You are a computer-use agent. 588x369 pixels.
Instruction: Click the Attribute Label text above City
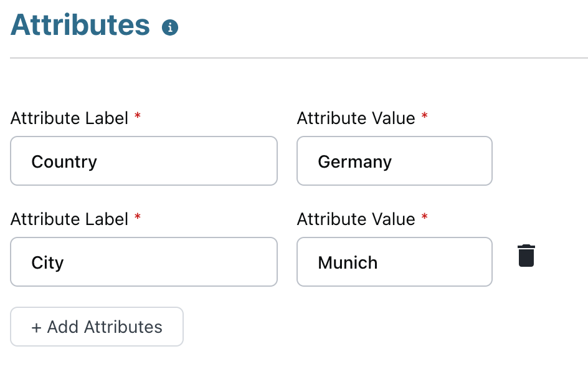[69, 219]
